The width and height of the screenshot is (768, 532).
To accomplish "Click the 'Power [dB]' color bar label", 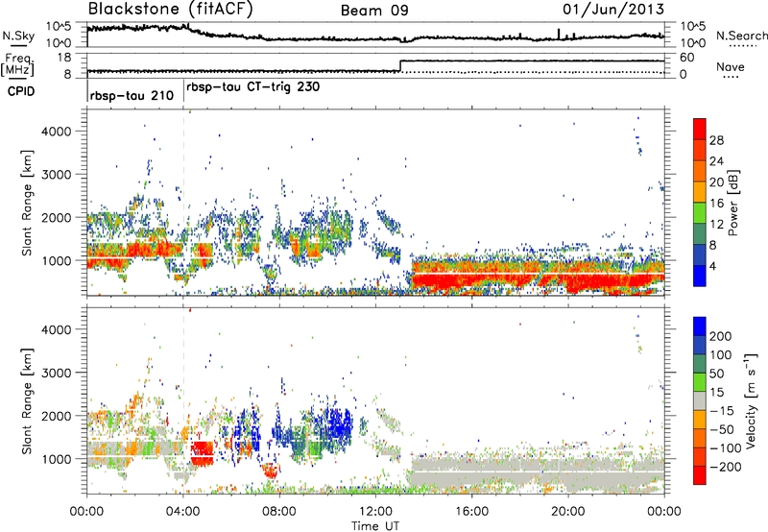I will (x=733, y=203).
